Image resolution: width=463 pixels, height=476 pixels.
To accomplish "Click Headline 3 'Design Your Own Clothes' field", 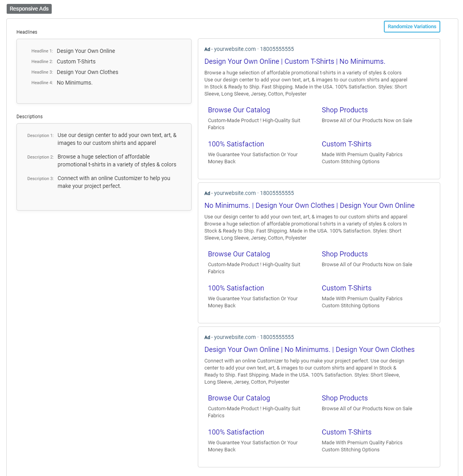I will pyautogui.click(x=87, y=72).
